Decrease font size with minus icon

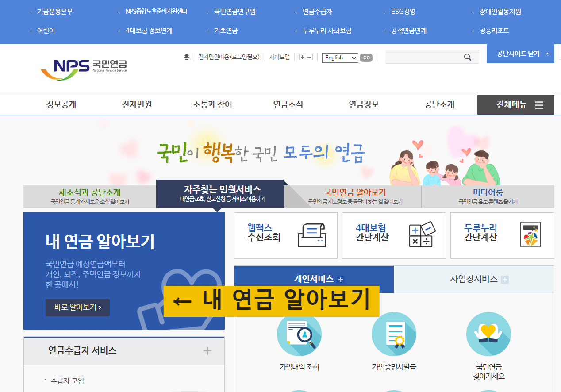click(x=310, y=57)
